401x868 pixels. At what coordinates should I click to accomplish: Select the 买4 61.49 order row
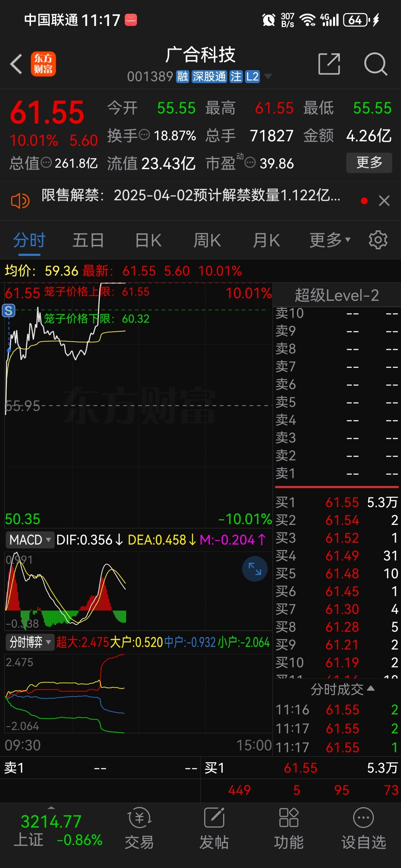[337, 556]
